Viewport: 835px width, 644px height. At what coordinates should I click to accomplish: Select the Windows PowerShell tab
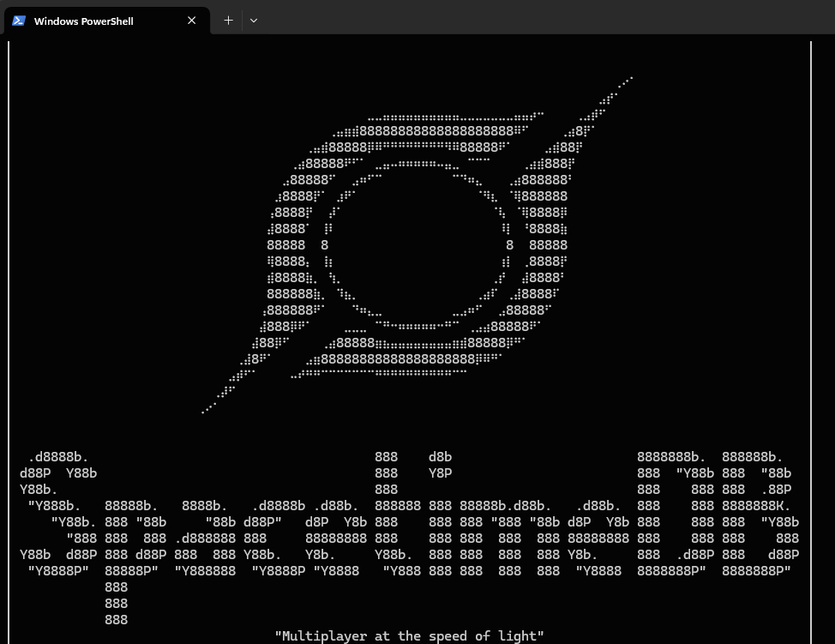pos(94,21)
